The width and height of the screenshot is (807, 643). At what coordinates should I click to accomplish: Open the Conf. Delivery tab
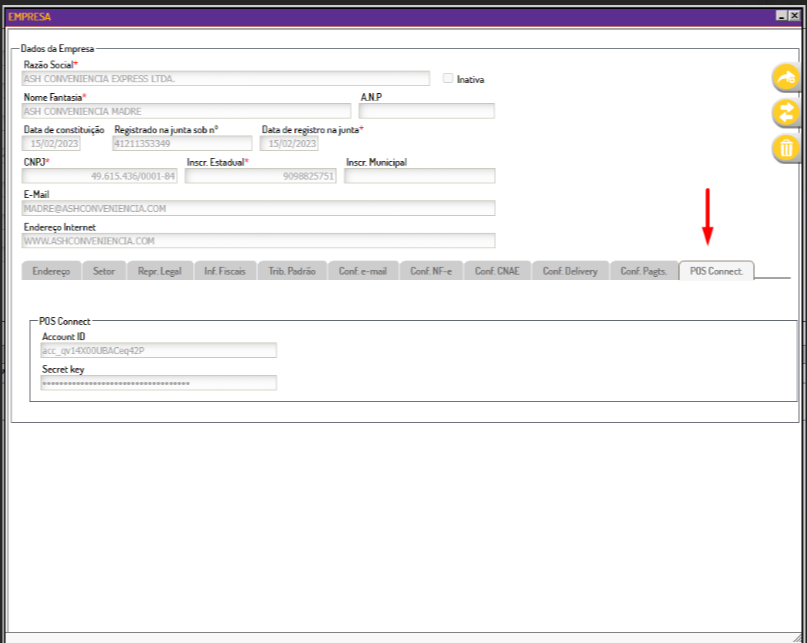tap(570, 271)
